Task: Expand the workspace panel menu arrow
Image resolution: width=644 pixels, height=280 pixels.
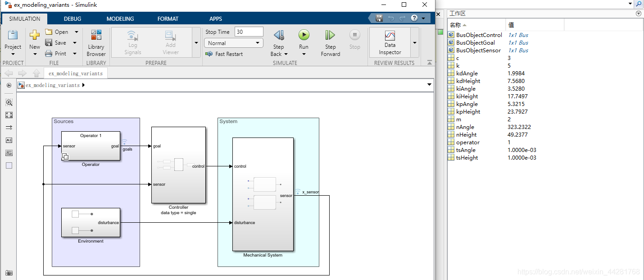Action: [638, 14]
